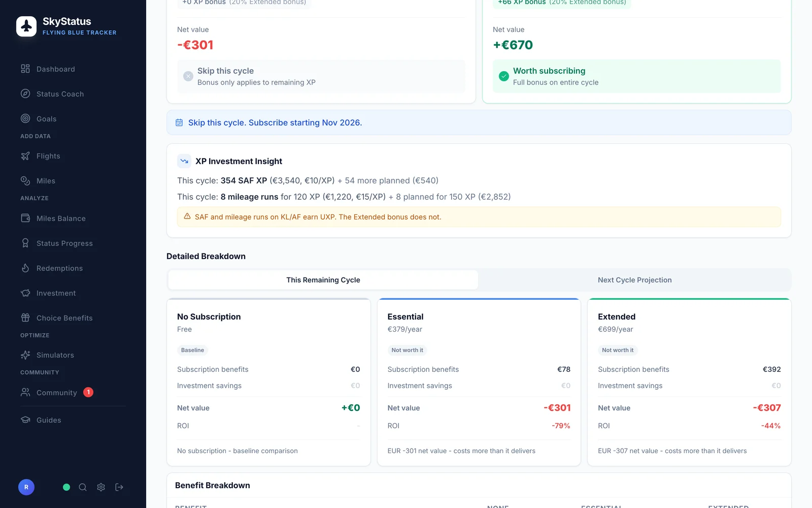Image resolution: width=812 pixels, height=508 pixels.
Task: Click the green online status dot
Action: click(66, 487)
